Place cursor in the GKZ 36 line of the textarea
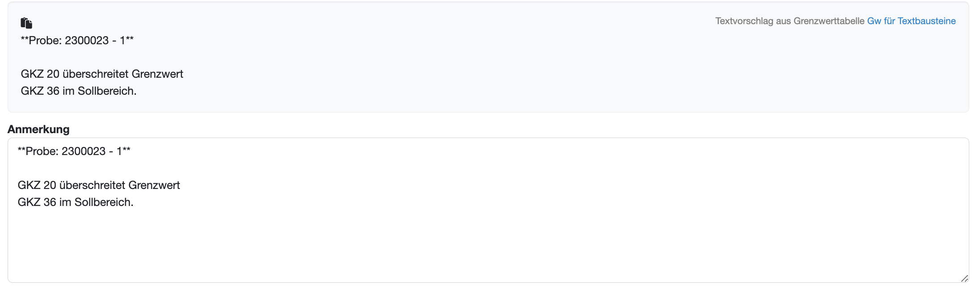Image resolution: width=980 pixels, height=302 pixels. pos(76,202)
